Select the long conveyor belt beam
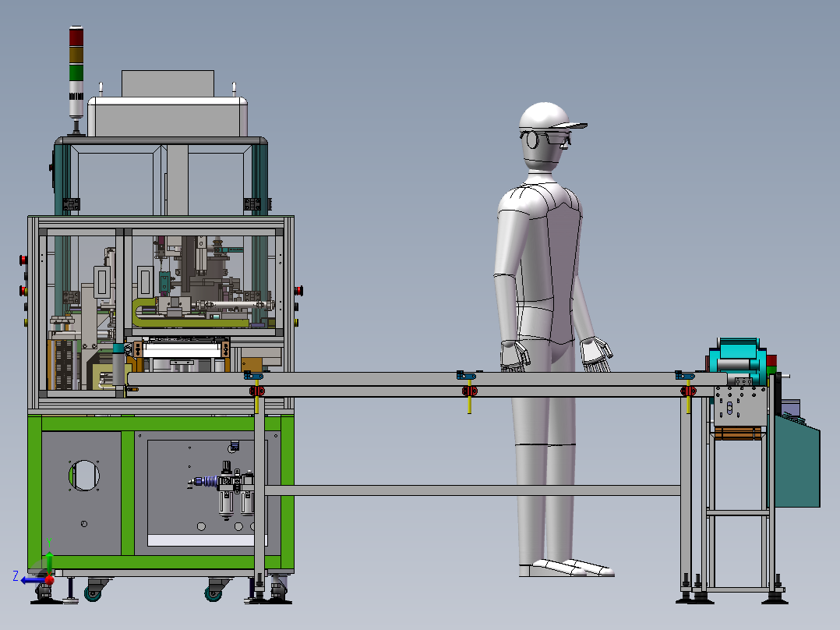840x630 pixels. coord(426,379)
